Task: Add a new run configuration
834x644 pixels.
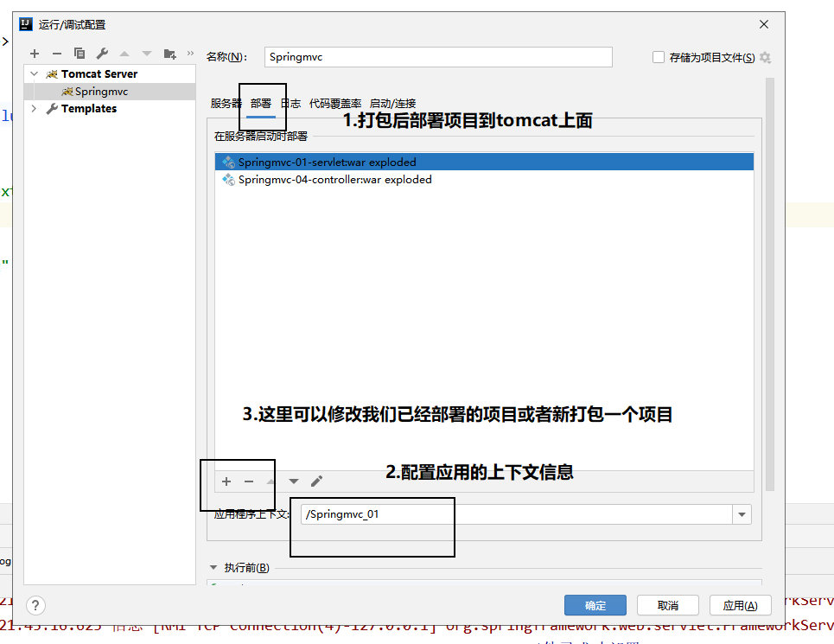Action: pos(35,54)
